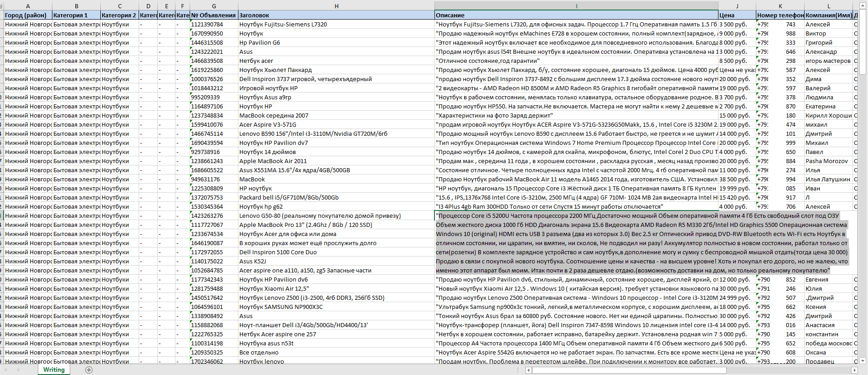Image resolution: width=868 pixels, height=375 pixels.
Task: Select description 'Отличное состояние,год гарантии'
Action: click(x=576, y=61)
